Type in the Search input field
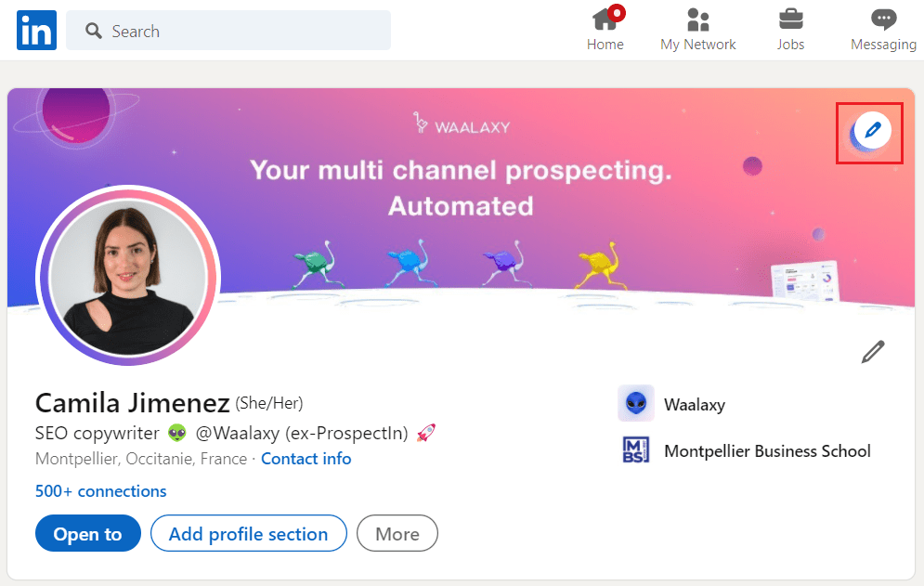Screen dimensions: 924x586 point(241,32)
